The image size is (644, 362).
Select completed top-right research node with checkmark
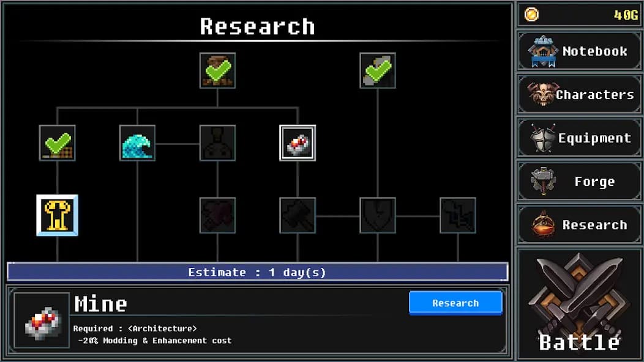tap(378, 70)
